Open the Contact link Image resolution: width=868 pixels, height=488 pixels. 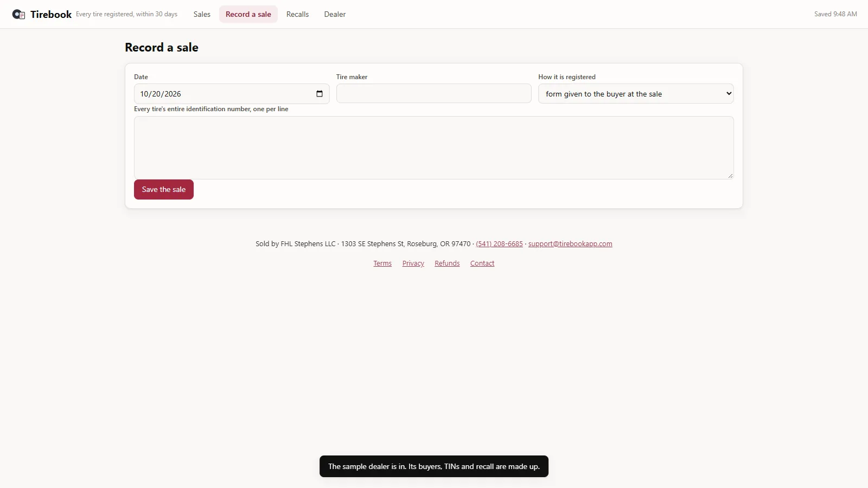pyautogui.click(x=482, y=264)
